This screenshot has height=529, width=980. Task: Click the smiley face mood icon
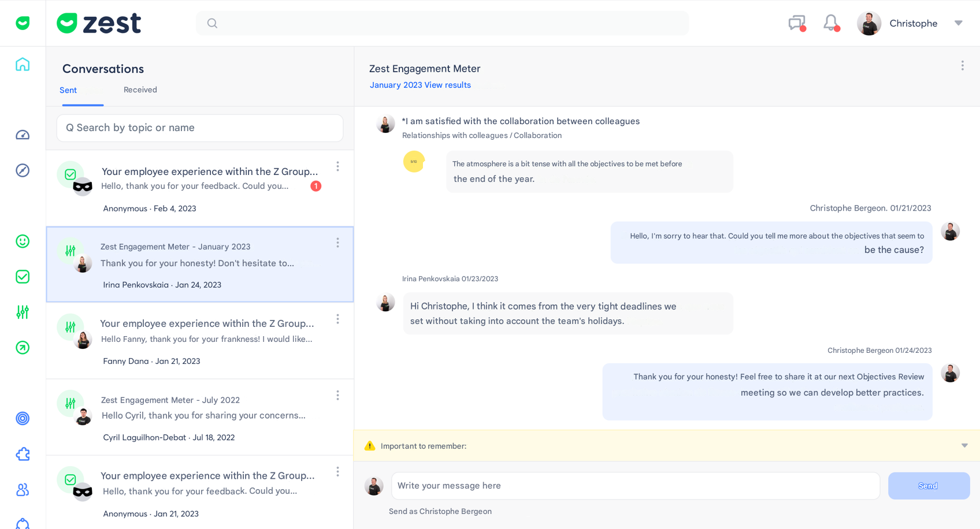(23, 241)
